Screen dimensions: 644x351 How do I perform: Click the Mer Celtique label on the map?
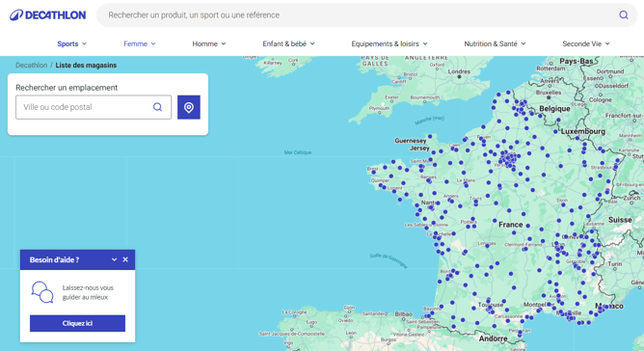click(x=298, y=152)
